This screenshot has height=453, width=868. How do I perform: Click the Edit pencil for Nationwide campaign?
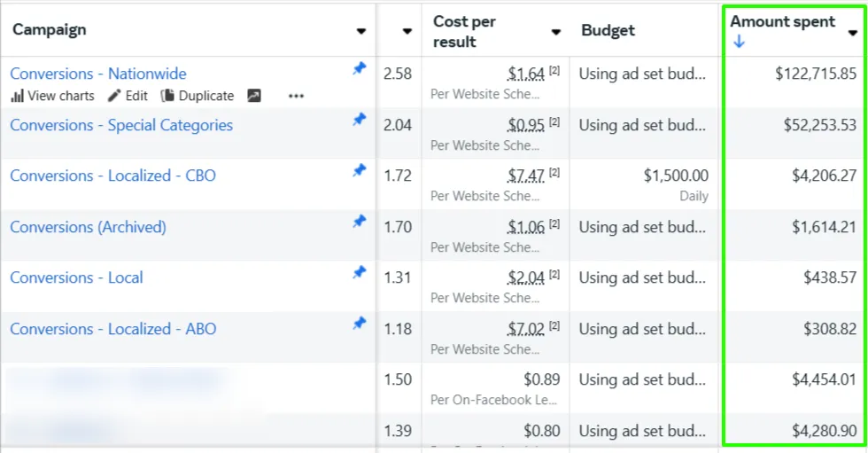[128, 96]
